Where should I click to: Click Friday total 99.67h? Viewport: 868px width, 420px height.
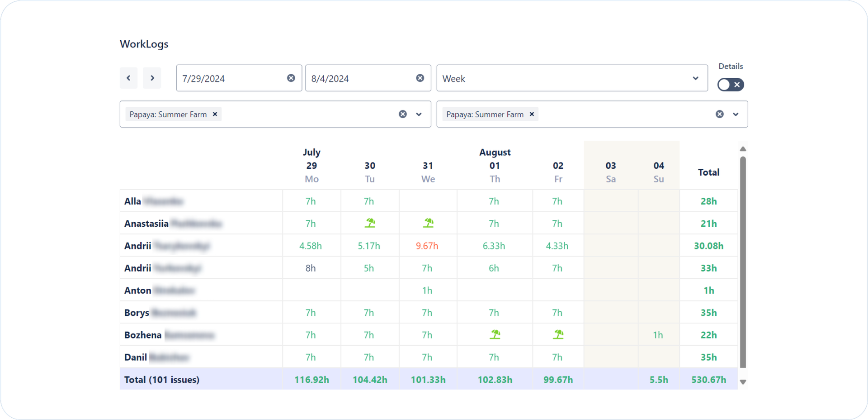pyautogui.click(x=558, y=380)
